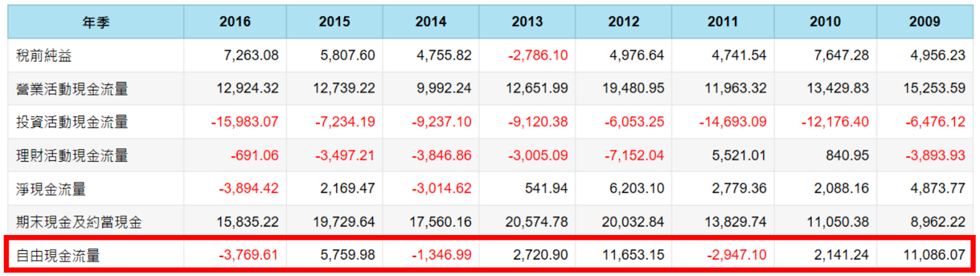Screen dimensions: 980x276
Task: Select the 2009 column header
Action: [x=924, y=22]
